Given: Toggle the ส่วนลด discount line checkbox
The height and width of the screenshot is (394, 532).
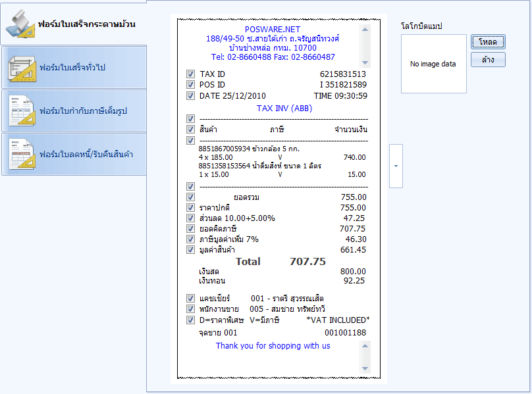Looking at the screenshot, I should tap(190, 218).
